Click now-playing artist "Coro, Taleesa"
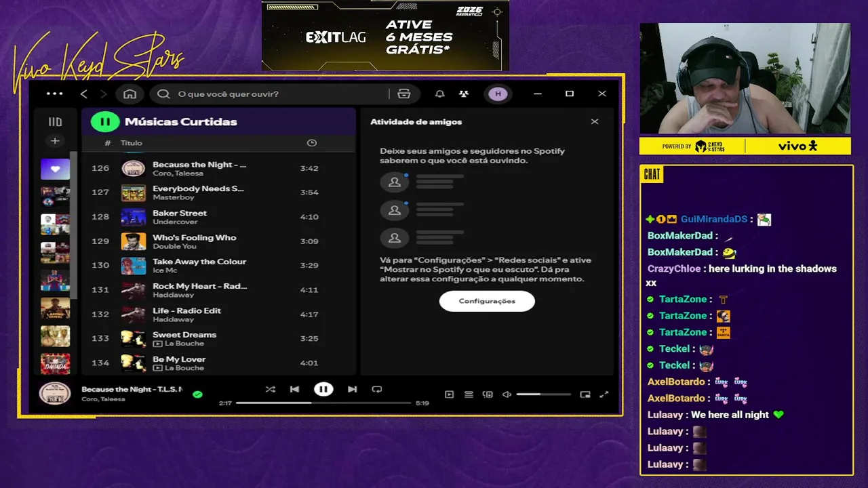 [x=103, y=399]
